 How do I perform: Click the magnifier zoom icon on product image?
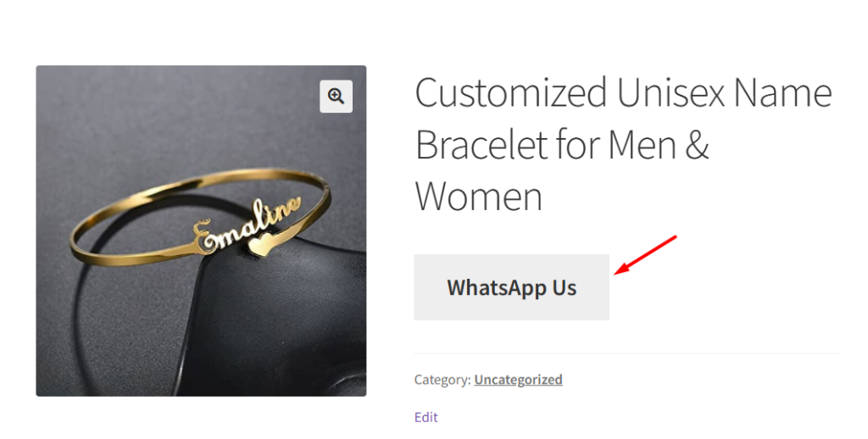336,96
